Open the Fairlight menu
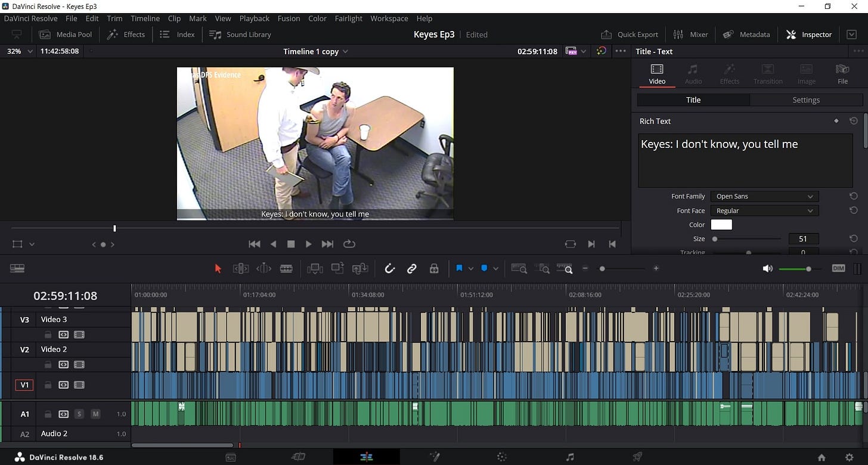The height and width of the screenshot is (465, 868). (348, 18)
